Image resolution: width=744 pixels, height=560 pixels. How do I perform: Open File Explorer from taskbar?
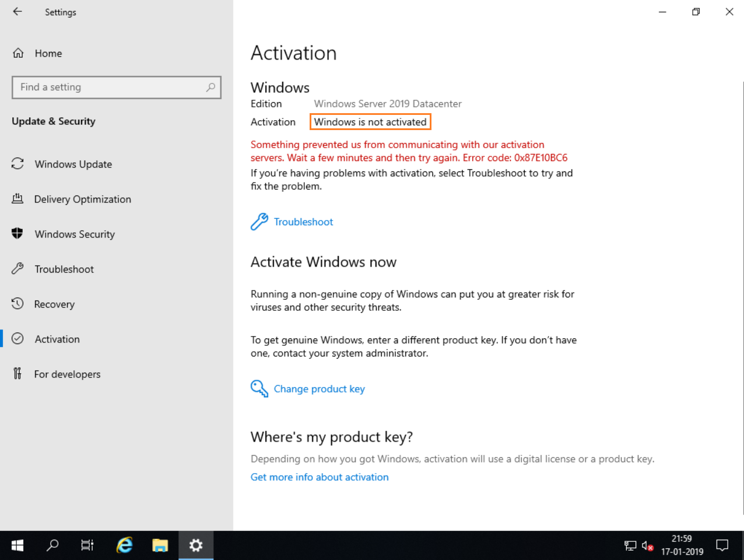[160, 545]
